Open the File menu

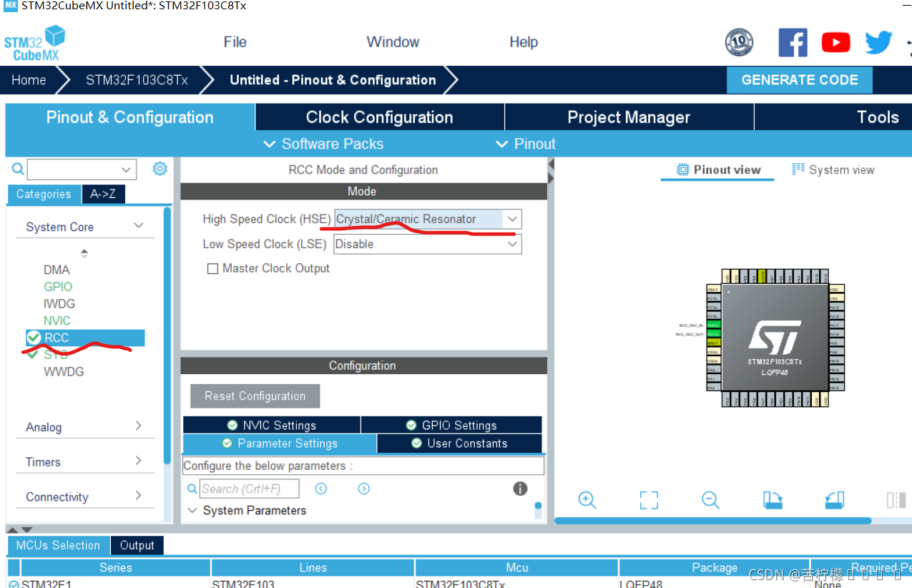[x=235, y=42]
